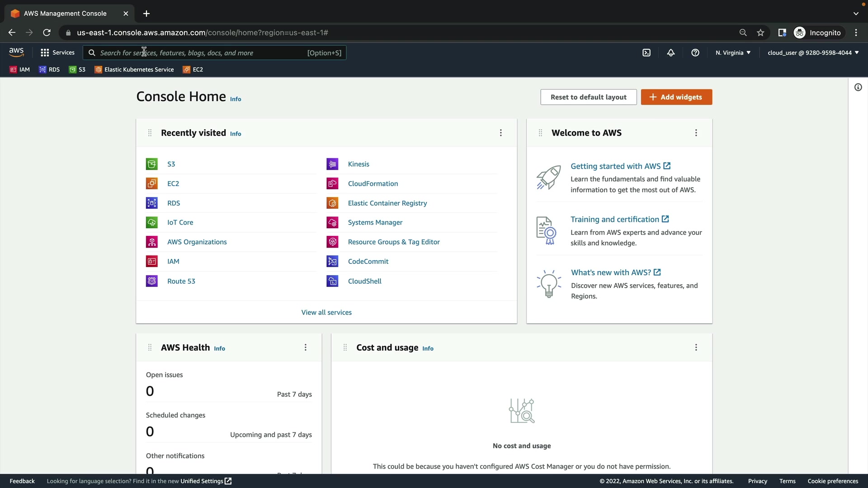Image resolution: width=868 pixels, height=488 pixels.
Task: Open the help question mark icon
Action: [x=695, y=53]
